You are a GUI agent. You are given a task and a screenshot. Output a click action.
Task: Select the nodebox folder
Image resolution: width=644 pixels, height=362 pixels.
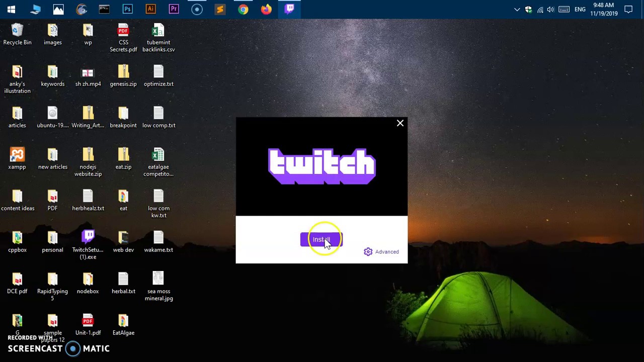coord(88,283)
